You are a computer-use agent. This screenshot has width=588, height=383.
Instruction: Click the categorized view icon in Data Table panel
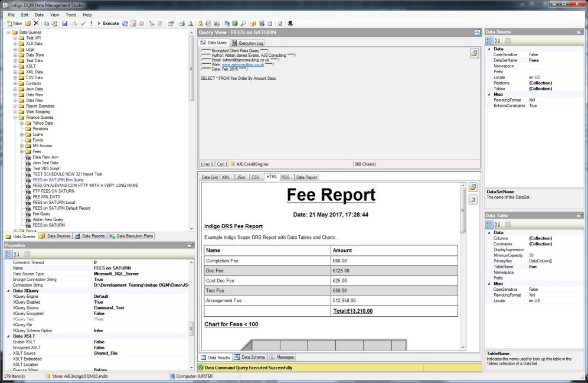[491, 224]
